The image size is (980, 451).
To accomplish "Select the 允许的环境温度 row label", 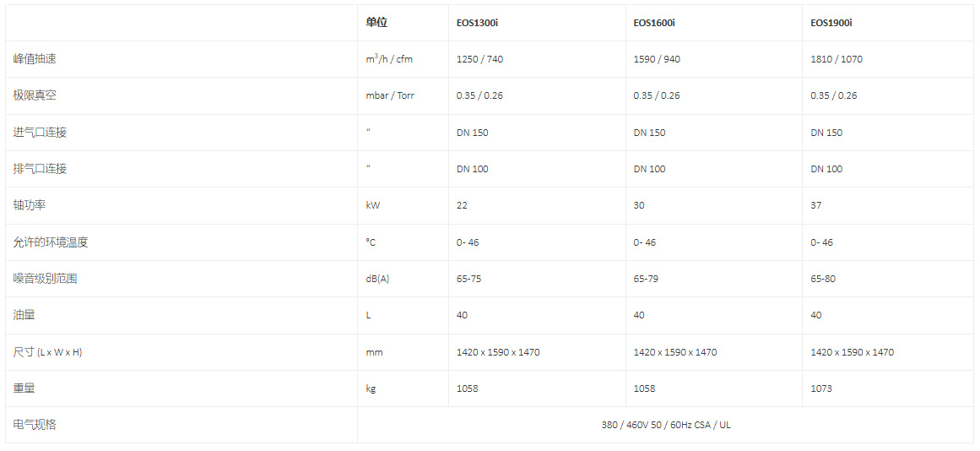I will coord(51,242).
